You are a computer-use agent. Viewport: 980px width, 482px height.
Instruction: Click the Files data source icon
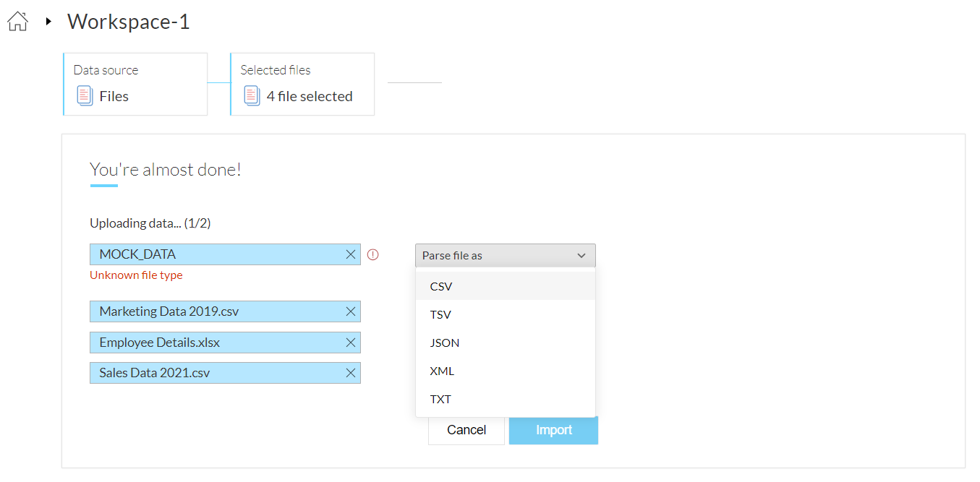pyautogui.click(x=85, y=96)
